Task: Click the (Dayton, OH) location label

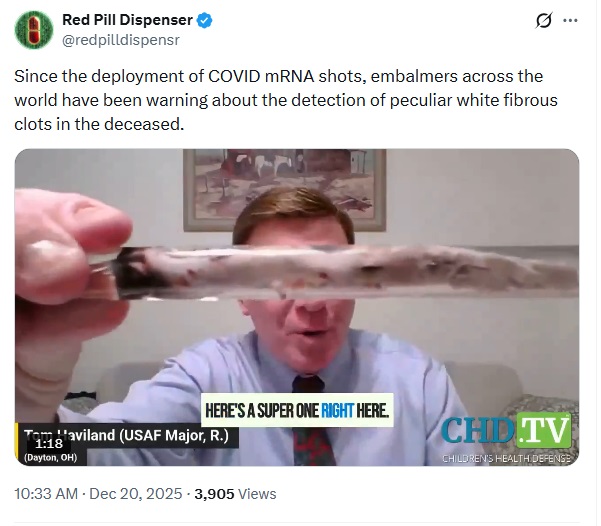Action: (x=51, y=458)
